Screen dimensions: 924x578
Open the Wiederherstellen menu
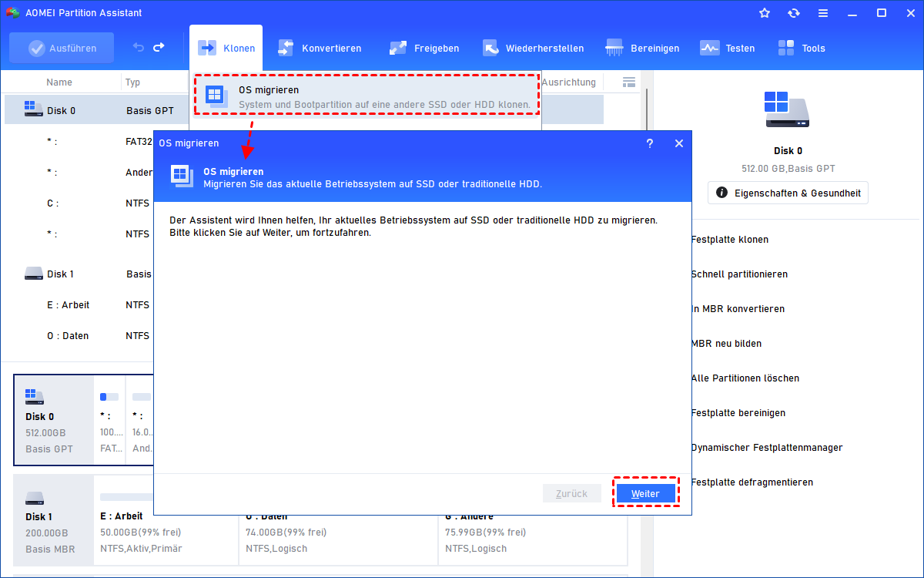533,48
